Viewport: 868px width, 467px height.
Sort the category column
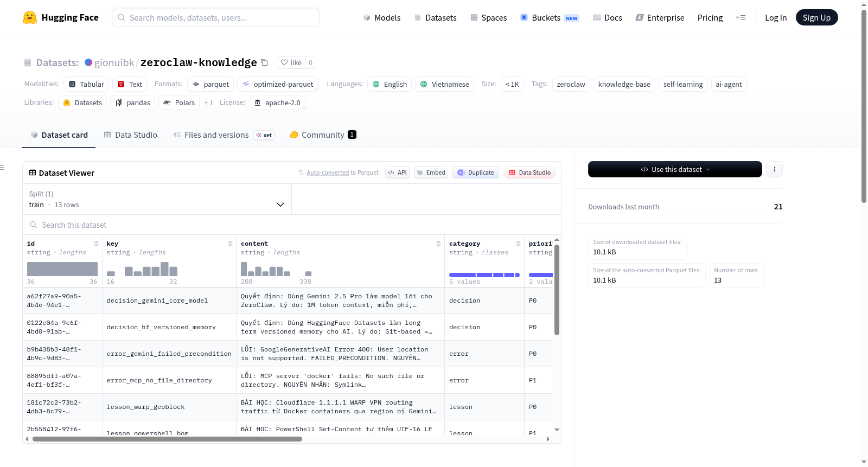coord(518,244)
